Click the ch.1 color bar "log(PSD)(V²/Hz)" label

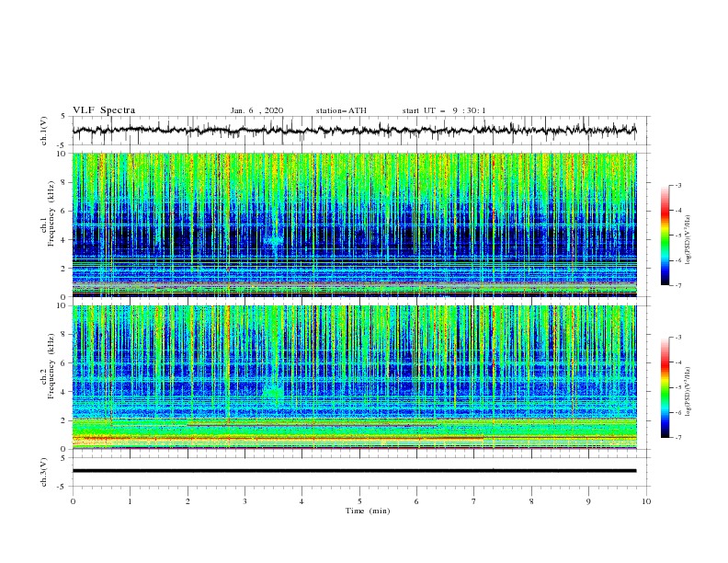point(688,239)
